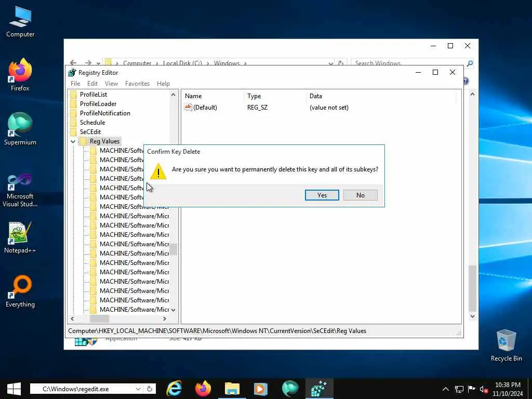This screenshot has width=532, height=399.
Task: Click the Data column header
Action: click(315, 96)
